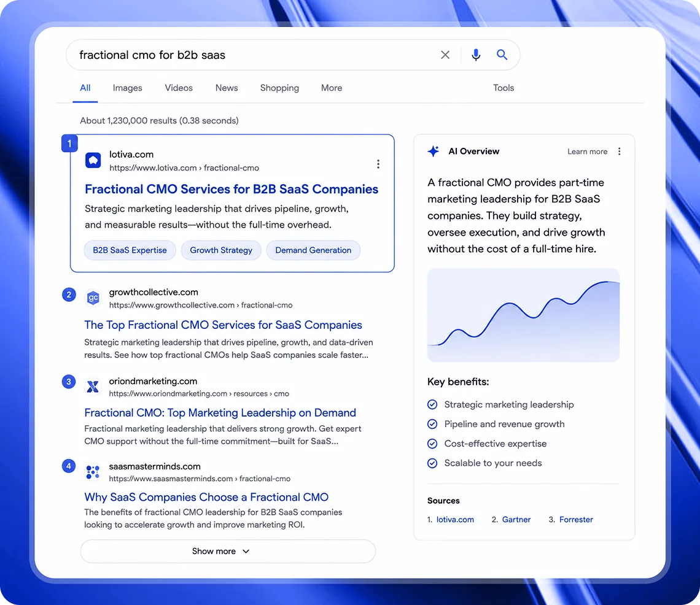This screenshot has width=700, height=605.
Task: Click the lotiva.com favicon
Action: 93,160
